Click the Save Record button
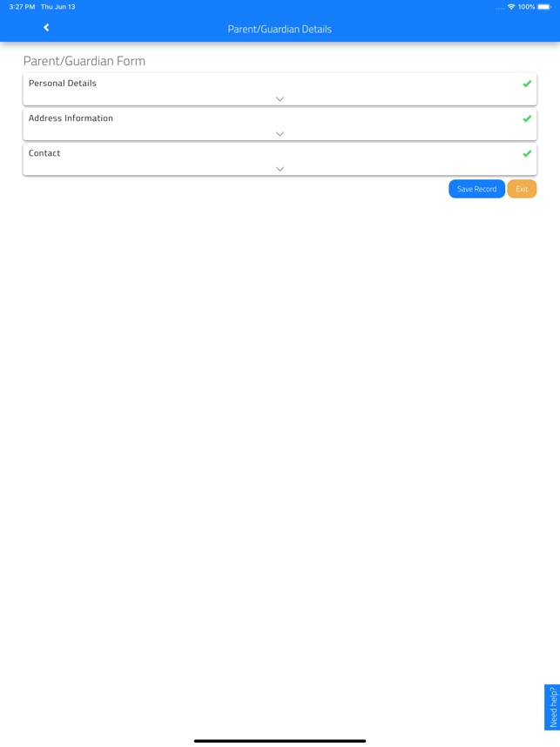 476,189
